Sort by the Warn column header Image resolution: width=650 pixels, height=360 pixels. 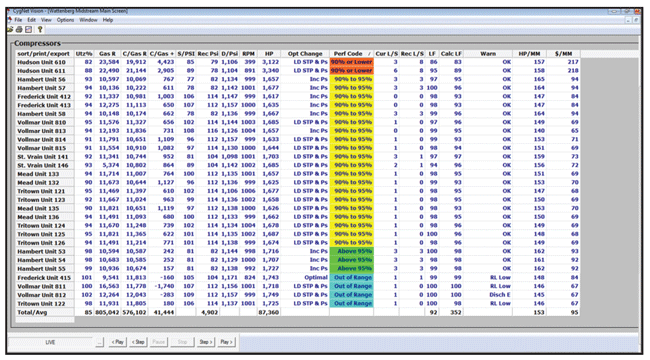[488, 54]
